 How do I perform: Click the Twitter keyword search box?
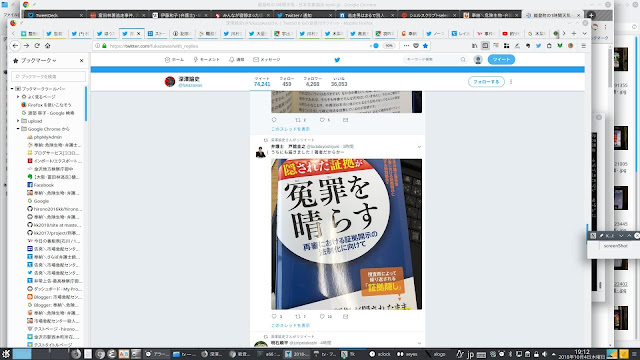pyautogui.click(x=435, y=60)
